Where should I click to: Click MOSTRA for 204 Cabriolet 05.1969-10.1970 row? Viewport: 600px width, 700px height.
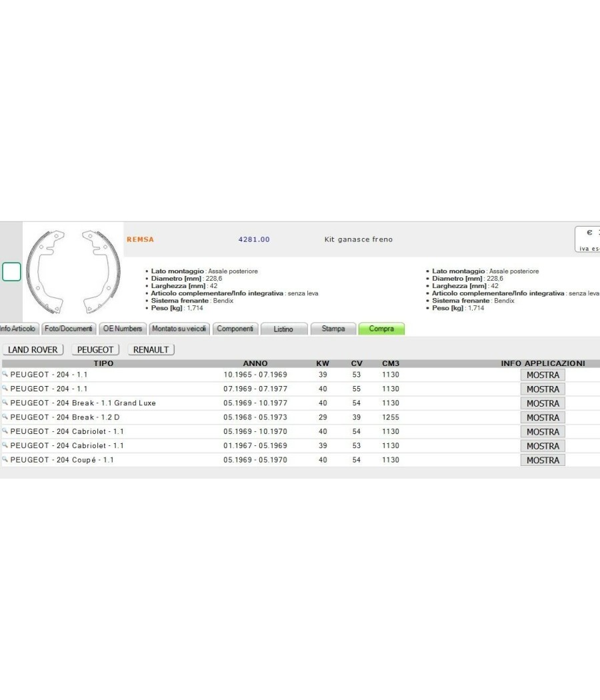[x=543, y=432]
